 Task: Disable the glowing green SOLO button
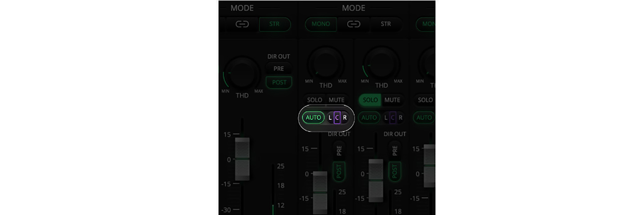click(370, 100)
